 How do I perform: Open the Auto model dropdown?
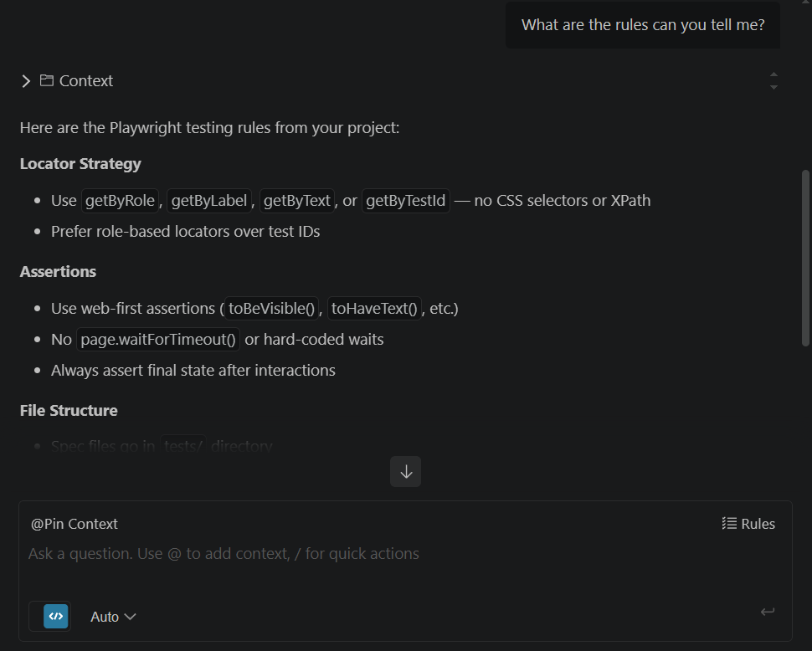click(113, 617)
